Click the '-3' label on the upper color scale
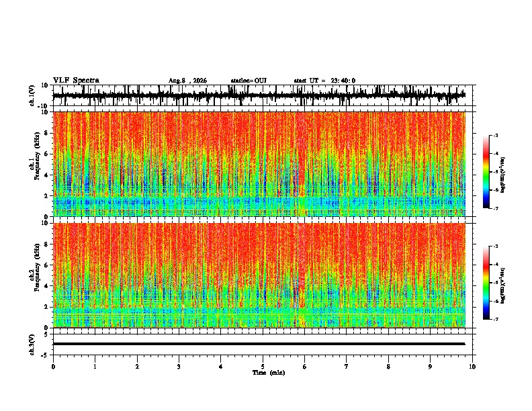 (x=495, y=136)
